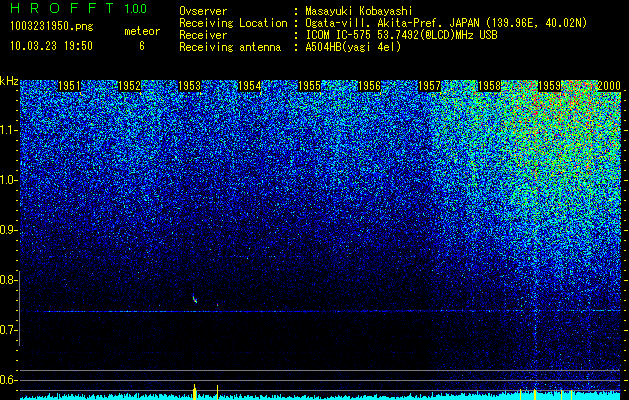Click the kHz axis unit label
The height and width of the screenshot is (400, 629).
point(9,81)
